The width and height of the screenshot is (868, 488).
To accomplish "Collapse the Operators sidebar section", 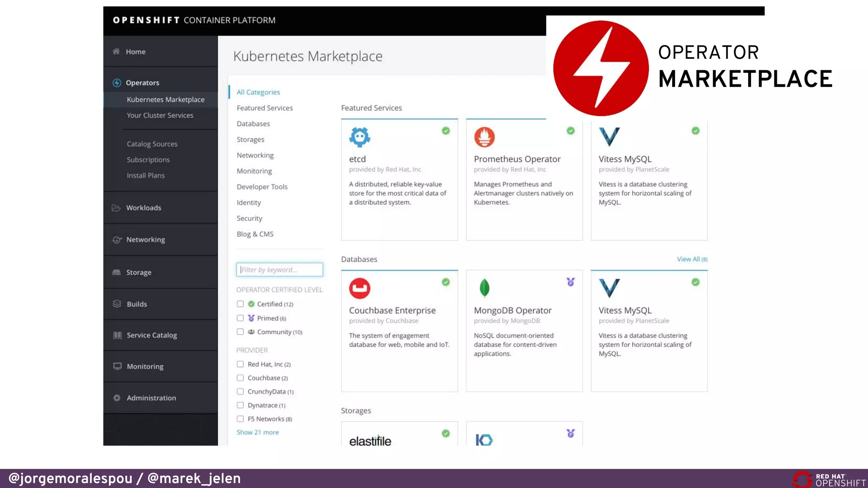I will tap(161, 83).
